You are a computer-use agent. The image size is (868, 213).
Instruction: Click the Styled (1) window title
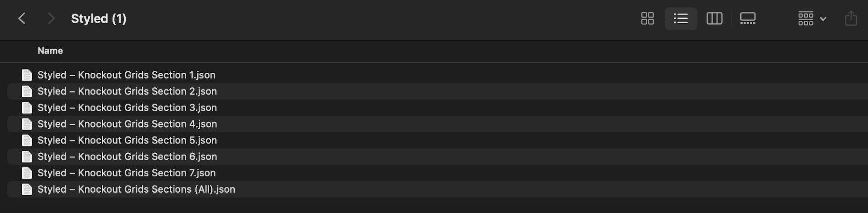point(99,19)
